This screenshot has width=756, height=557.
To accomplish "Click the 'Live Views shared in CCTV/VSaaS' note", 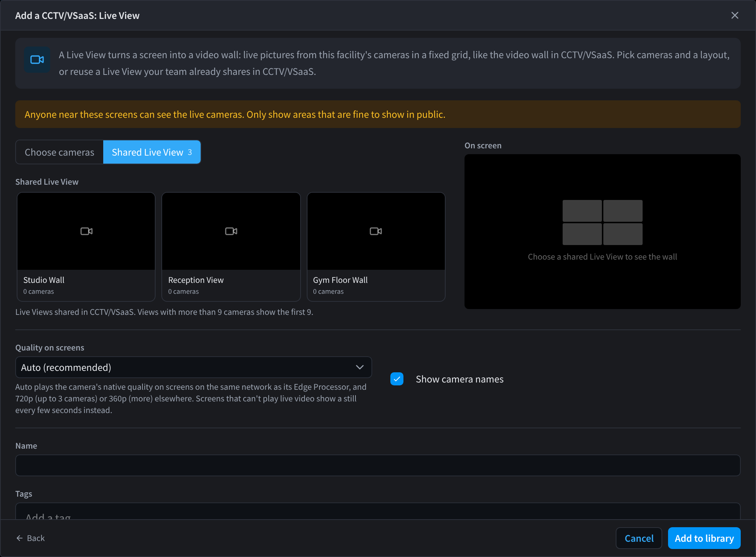I will tap(164, 312).
